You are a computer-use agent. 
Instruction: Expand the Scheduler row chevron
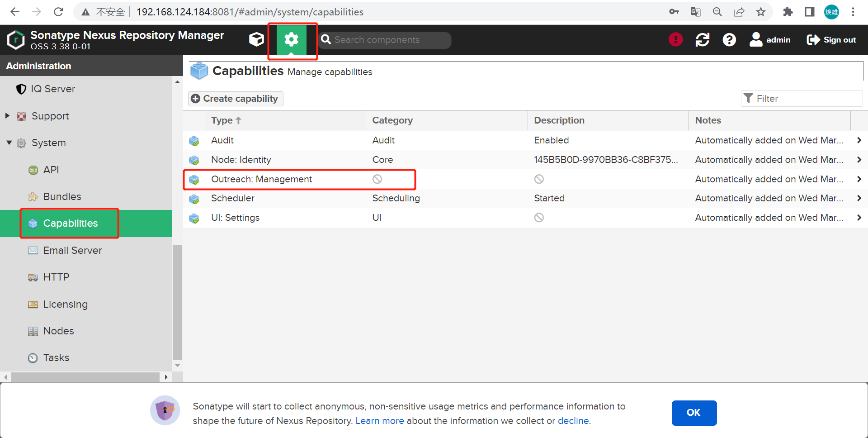pos(859,198)
